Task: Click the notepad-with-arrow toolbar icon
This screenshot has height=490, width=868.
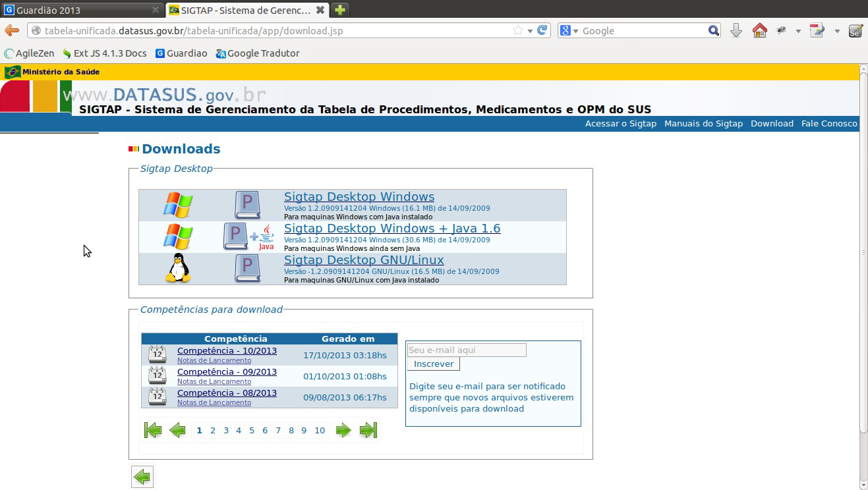Action: click(x=817, y=30)
